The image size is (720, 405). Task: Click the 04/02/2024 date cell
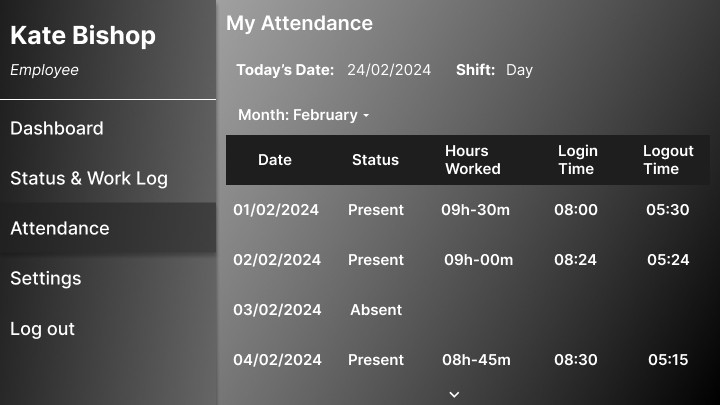pyautogui.click(x=277, y=360)
